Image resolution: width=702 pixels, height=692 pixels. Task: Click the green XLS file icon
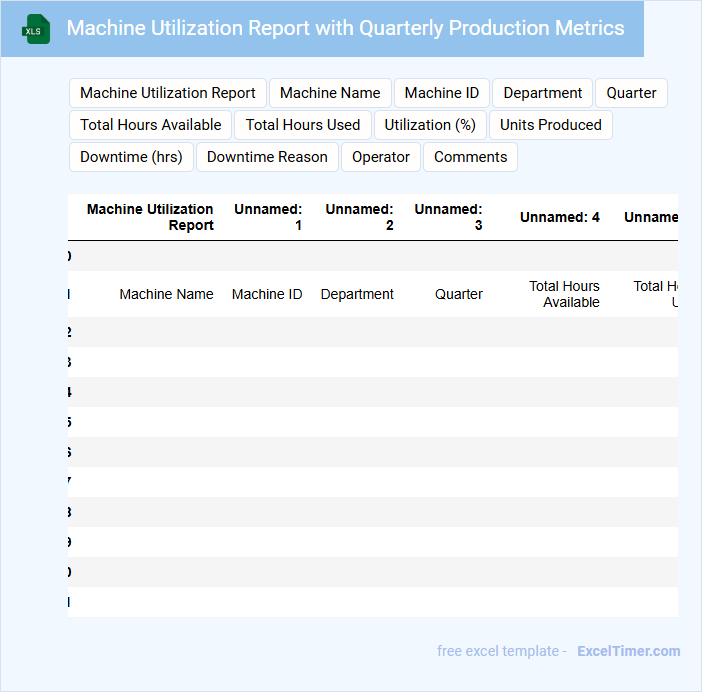coord(36,29)
